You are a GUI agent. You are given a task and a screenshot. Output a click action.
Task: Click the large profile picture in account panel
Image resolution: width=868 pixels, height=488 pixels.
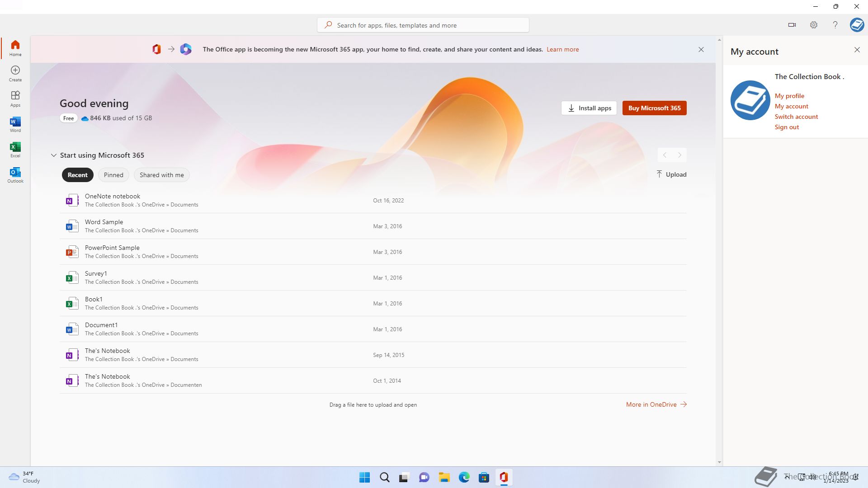point(750,100)
